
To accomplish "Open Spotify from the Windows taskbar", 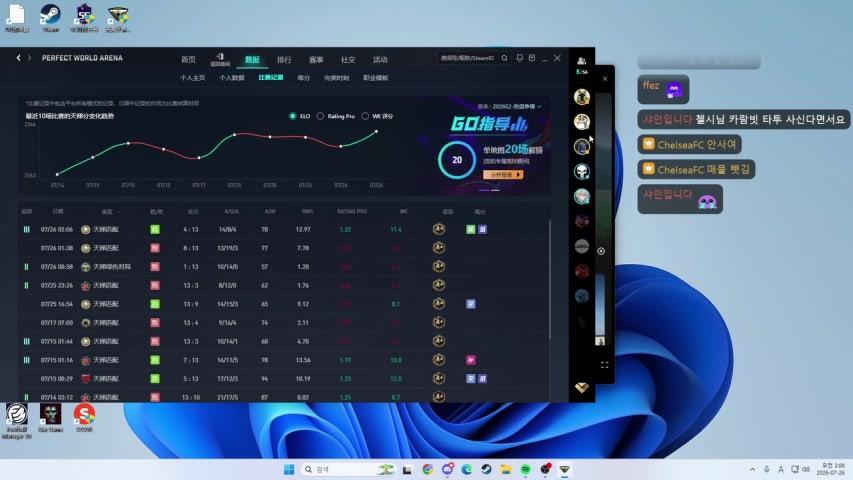I will [x=525, y=469].
